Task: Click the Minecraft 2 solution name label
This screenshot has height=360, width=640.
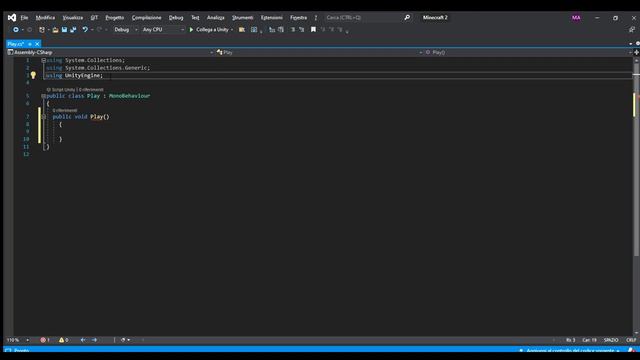Action: (x=435, y=18)
